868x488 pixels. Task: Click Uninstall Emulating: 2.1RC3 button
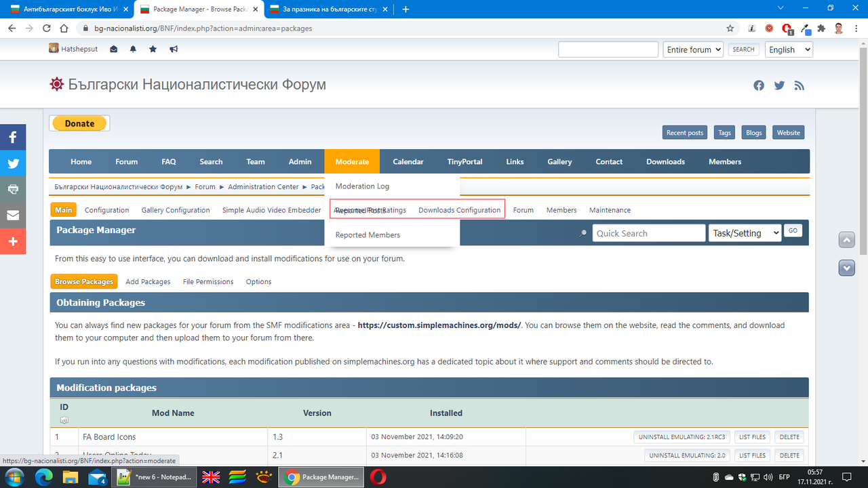point(682,437)
